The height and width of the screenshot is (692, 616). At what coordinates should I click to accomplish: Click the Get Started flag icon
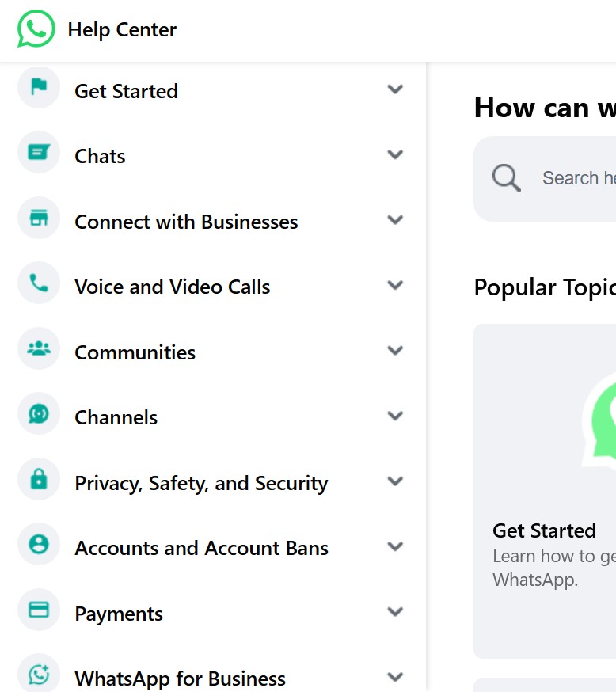pos(39,88)
